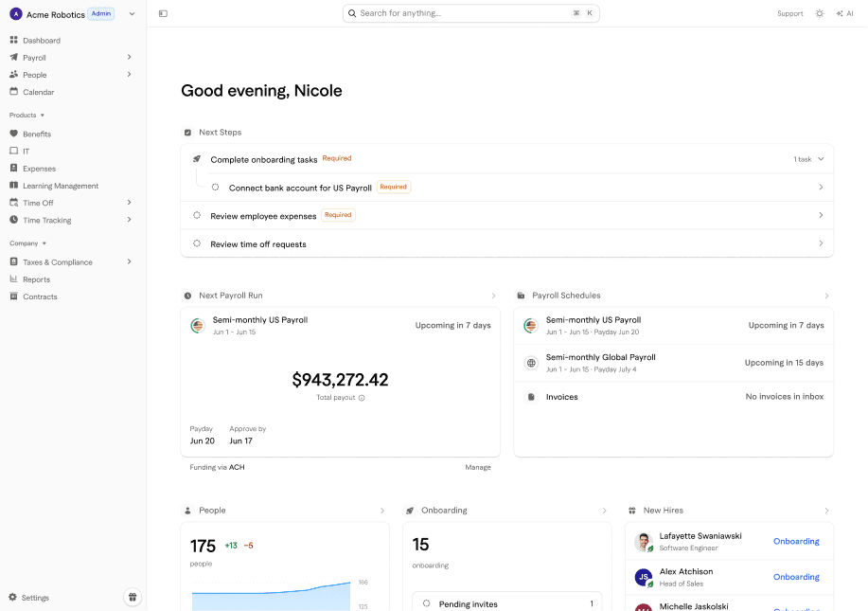Image resolution: width=868 pixels, height=611 pixels.
Task: Click the Expenses receipt icon
Action: 14,168
